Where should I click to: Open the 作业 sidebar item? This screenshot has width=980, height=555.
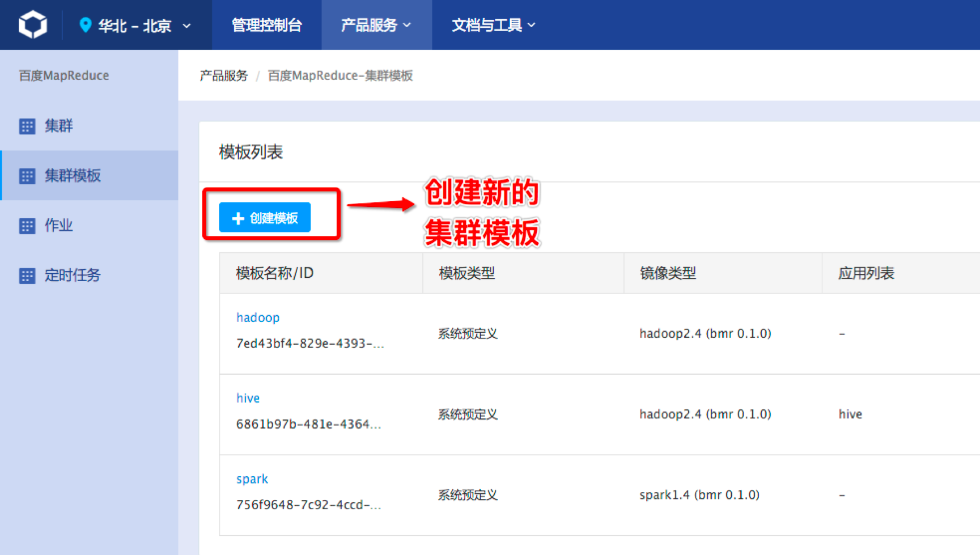pyautogui.click(x=89, y=225)
